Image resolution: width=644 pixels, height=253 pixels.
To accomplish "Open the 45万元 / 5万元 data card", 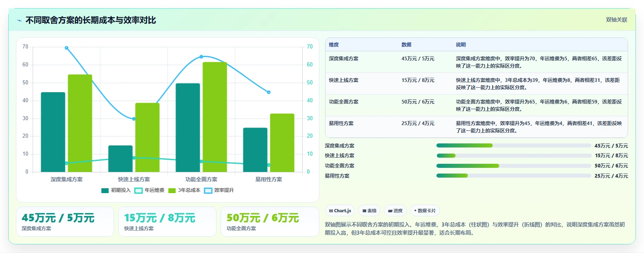I will (x=65, y=222).
